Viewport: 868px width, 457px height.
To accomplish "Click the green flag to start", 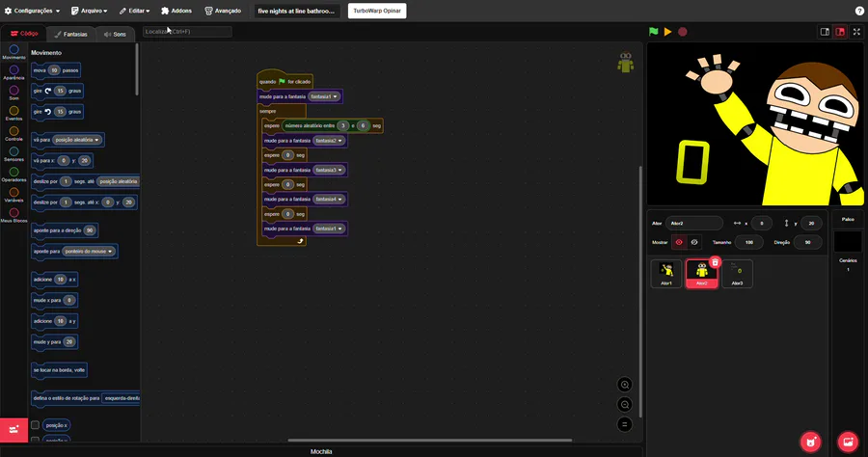I will click(x=654, y=32).
